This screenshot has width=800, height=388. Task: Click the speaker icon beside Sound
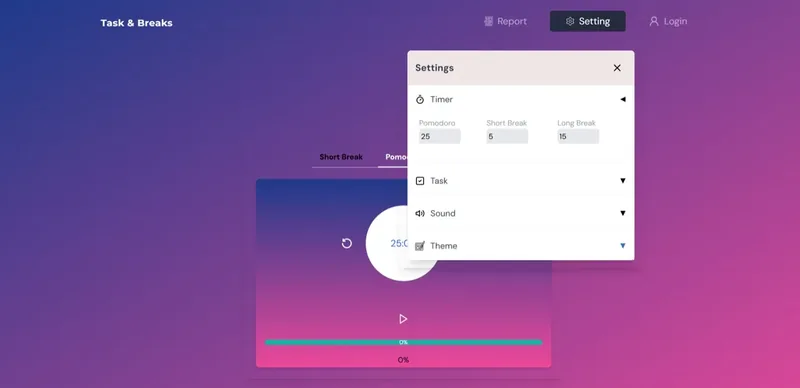pos(420,213)
